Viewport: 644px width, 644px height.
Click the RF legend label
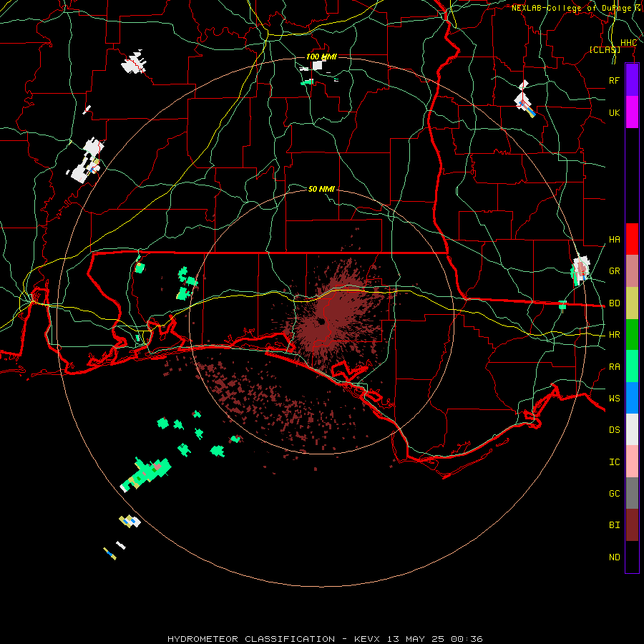(615, 80)
